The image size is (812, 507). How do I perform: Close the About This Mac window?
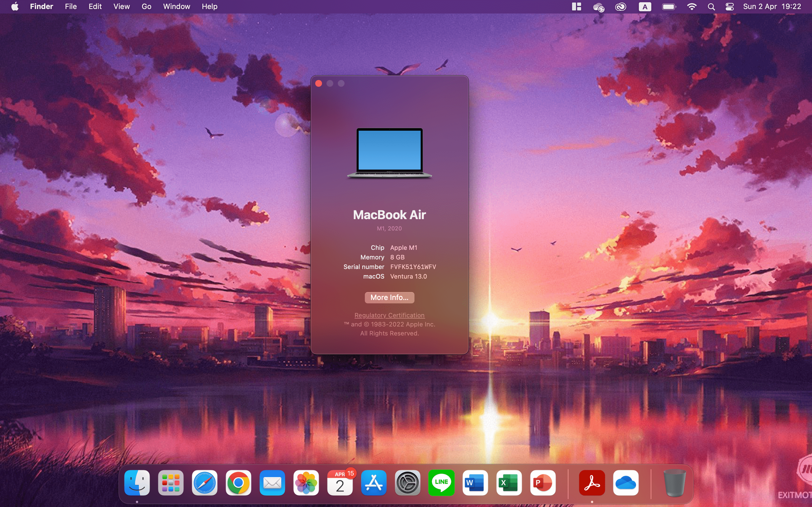pos(319,83)
